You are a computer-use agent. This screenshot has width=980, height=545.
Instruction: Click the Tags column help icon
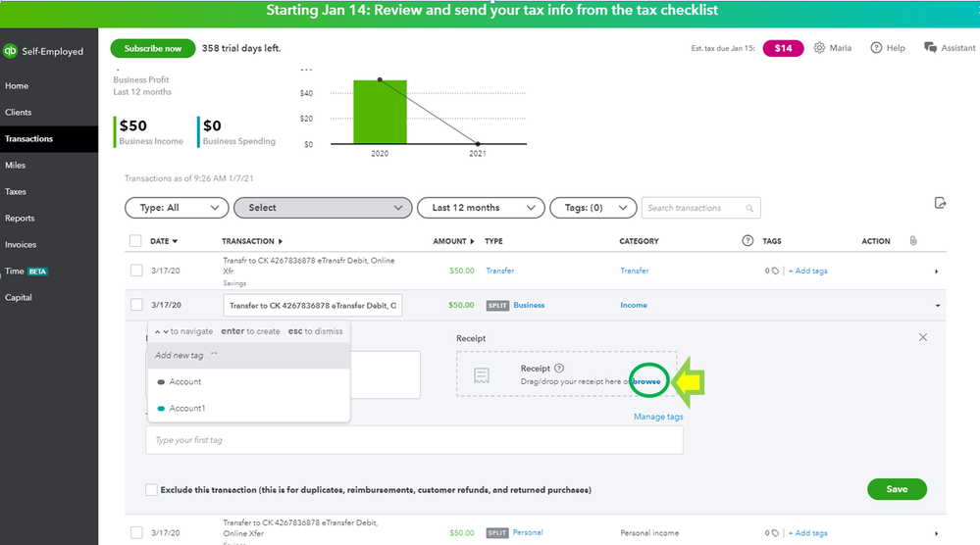click(748, 241)
